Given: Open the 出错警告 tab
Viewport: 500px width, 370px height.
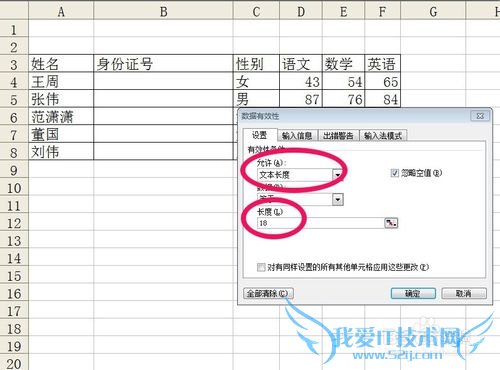Looking at the screenshot, I should tap(338, 135).
